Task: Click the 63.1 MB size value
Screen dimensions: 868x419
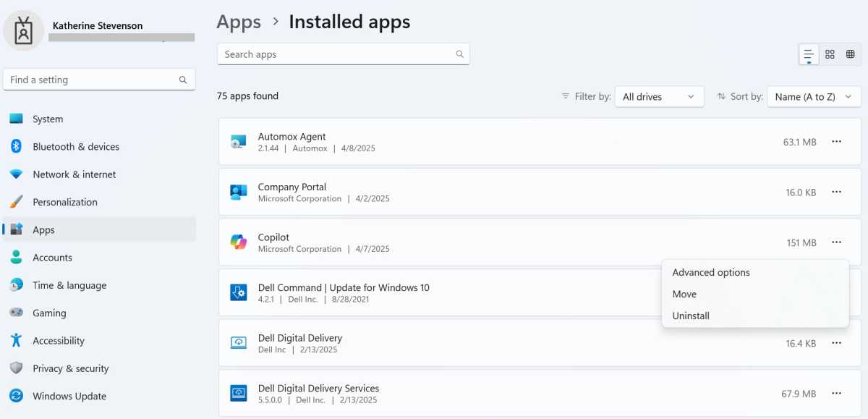Action: [x=800, y=143]
